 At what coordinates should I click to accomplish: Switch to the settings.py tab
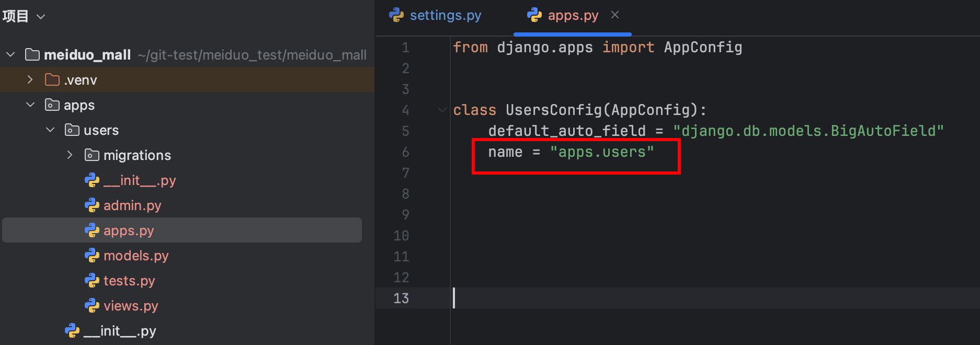click(445, 16)
